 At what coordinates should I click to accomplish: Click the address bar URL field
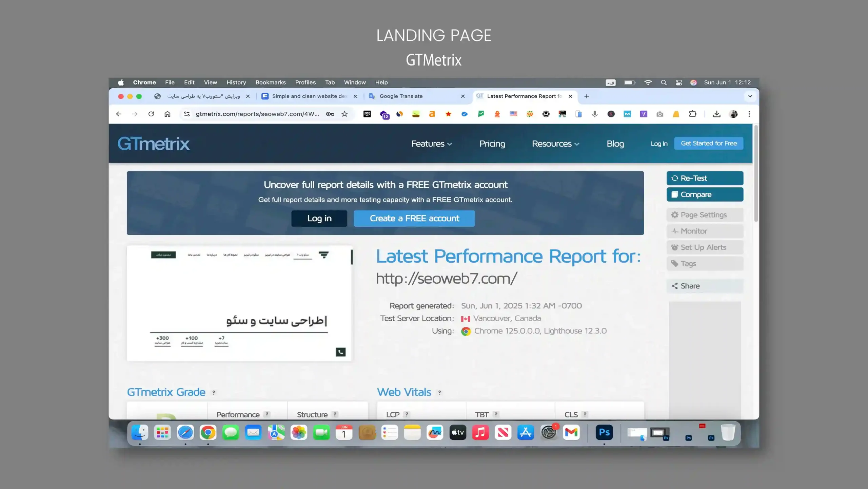point(257,114)
